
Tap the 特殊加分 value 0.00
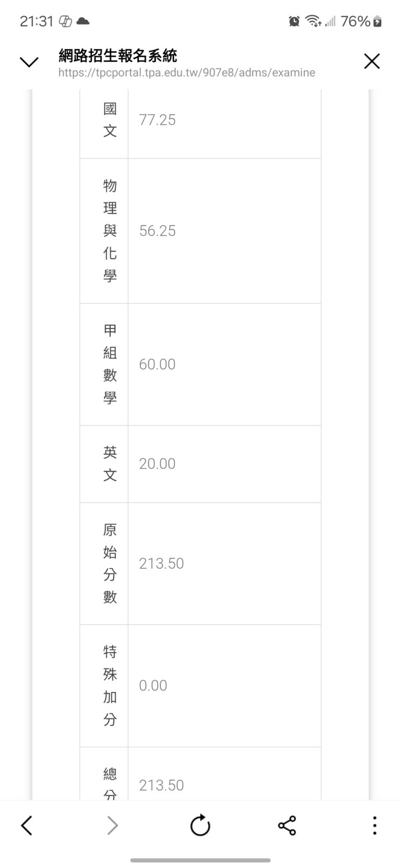point(153,685)
